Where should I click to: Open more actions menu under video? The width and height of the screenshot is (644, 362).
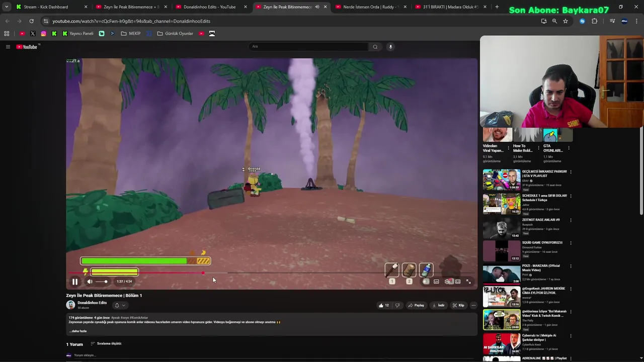pos(473,305)
